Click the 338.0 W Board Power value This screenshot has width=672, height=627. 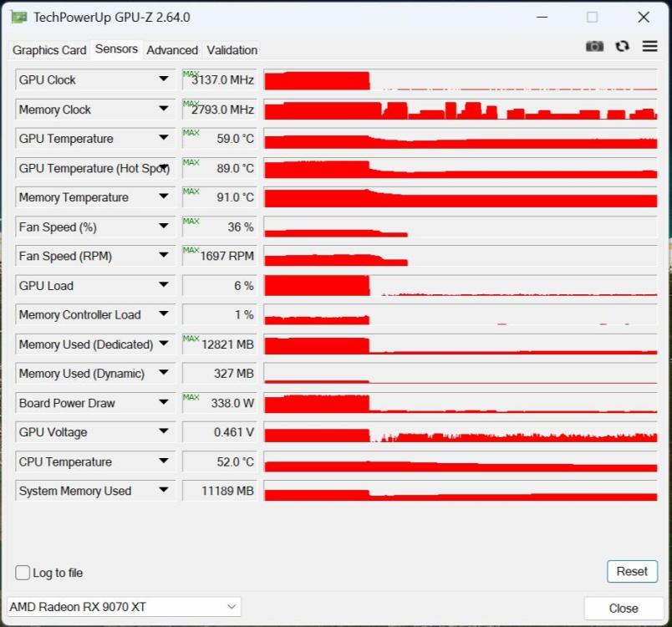tap(220, 403)
